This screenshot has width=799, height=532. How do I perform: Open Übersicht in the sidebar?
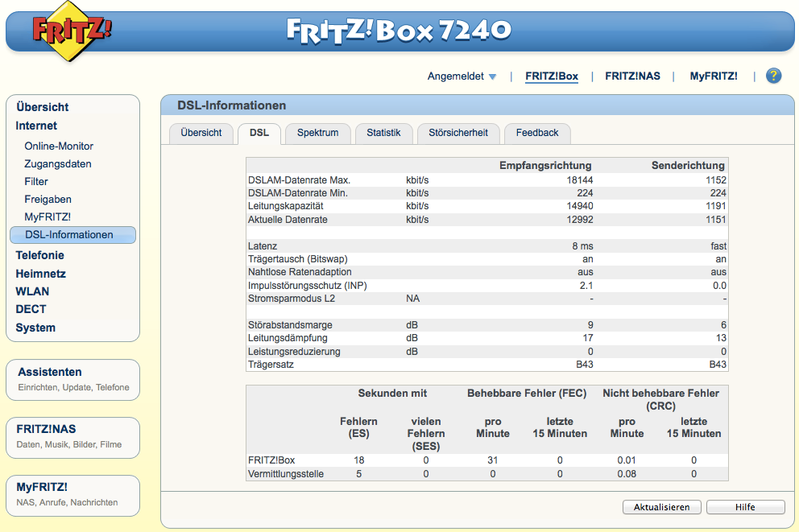(x=42, y=107)
